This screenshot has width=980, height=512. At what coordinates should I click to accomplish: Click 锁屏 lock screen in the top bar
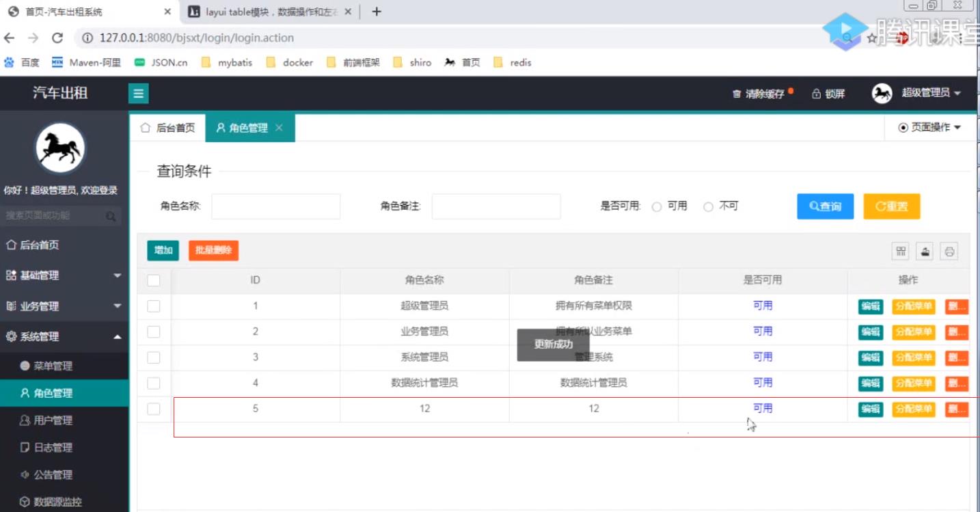point(828,94)
